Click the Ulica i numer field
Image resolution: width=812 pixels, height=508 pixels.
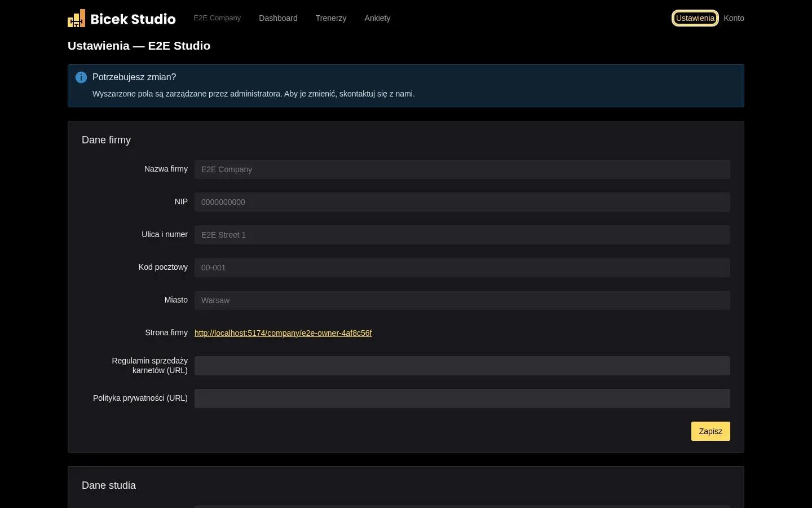coord(462,235)
